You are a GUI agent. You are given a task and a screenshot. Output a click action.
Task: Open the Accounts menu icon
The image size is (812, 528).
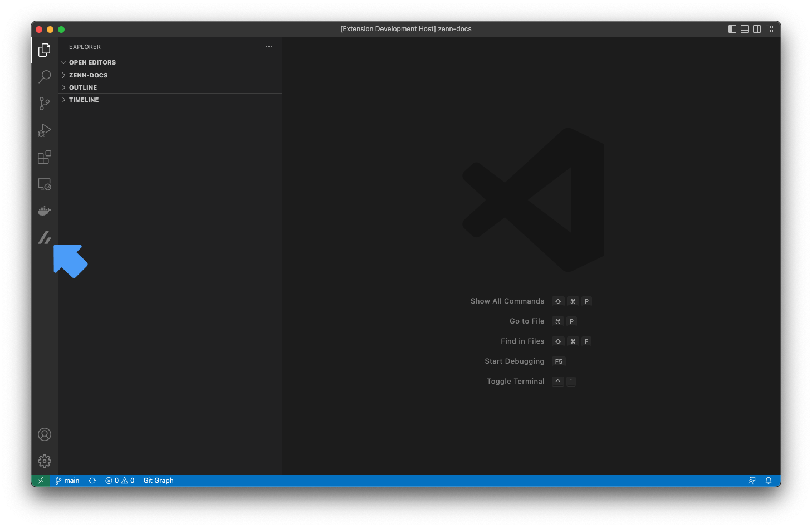(x=45, y=434)
